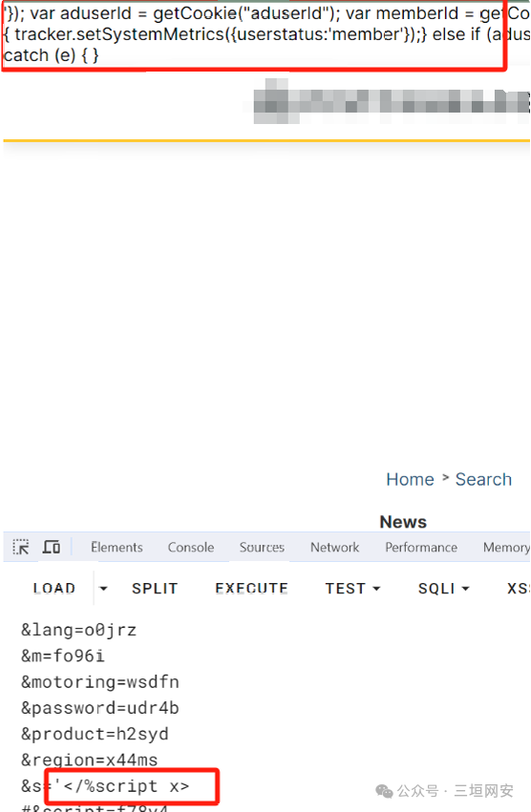Click the News heading
The image size is (531, 812).
403,522
